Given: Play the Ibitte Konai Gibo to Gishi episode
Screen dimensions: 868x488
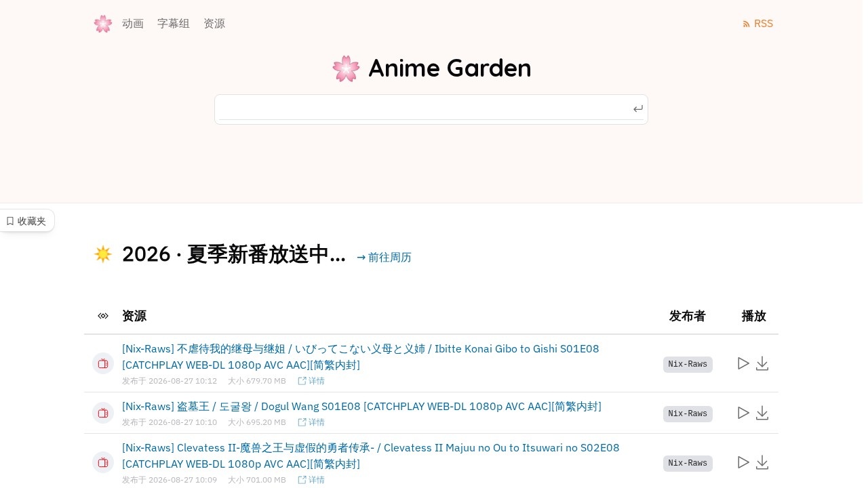Looking at the screenshot, I should pyautogui.click(x=743, y=363).
